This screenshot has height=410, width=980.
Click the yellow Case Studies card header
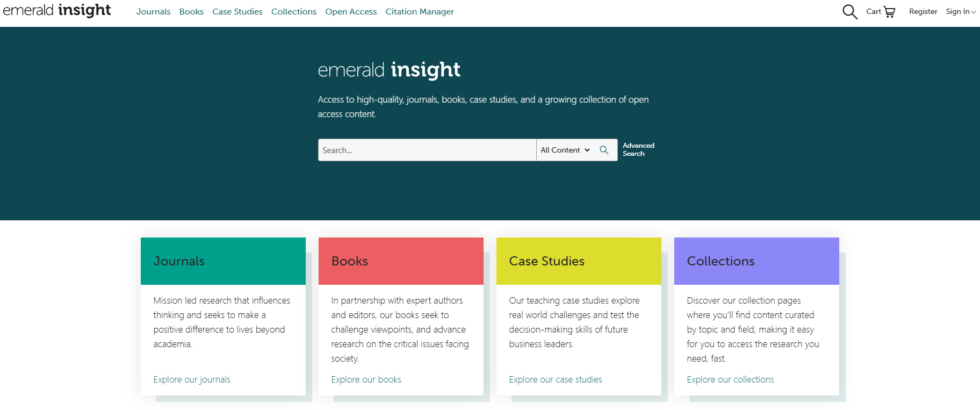click(579, 261)
